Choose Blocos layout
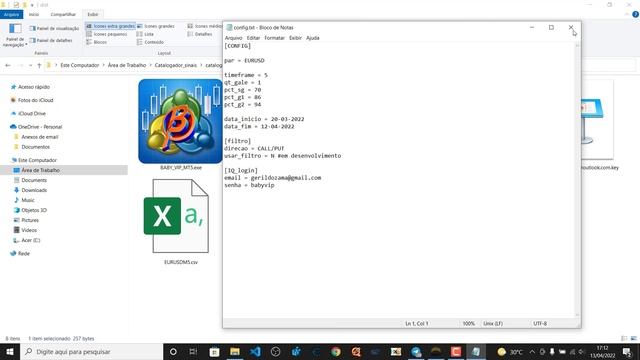Screen dimensions: 640x360 click(97, 42)
